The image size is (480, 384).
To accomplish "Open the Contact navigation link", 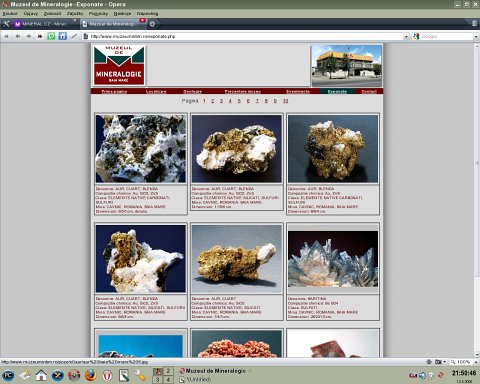I will (x=369, y=91).
